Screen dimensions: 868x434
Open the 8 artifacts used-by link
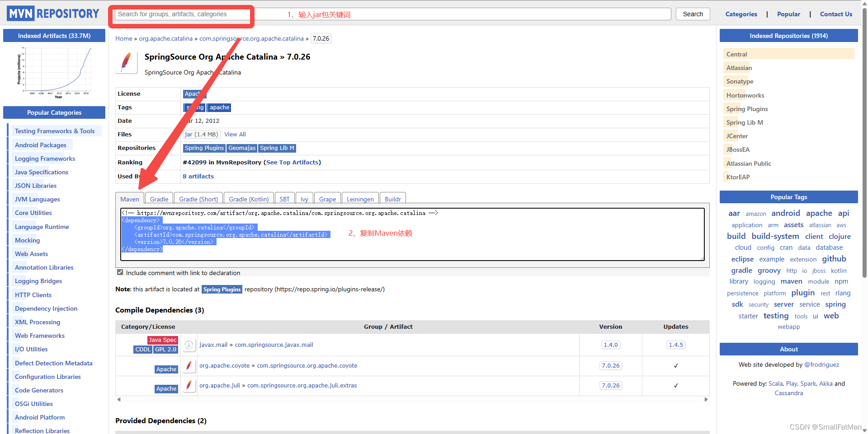point(198,176)
